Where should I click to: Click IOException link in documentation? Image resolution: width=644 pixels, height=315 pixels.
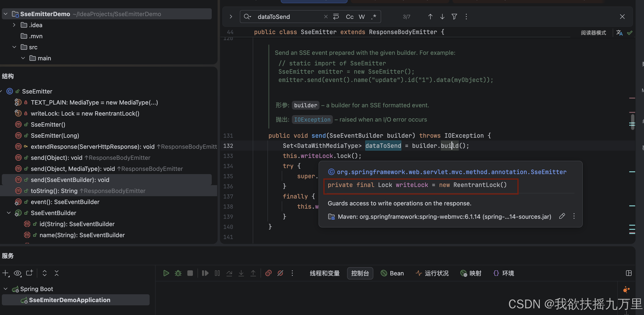(x=312, y=120)
